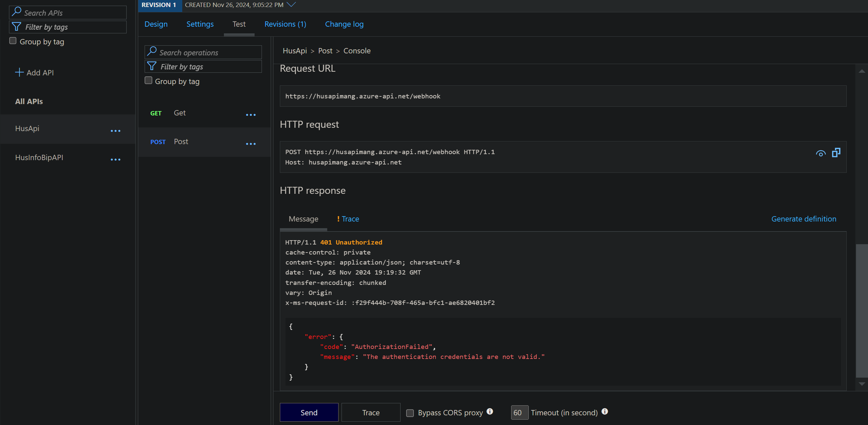This screenshot has height=425, width=868.
Task: Select HusInfoBipAPI in the API list
Action: click(67, 157)
